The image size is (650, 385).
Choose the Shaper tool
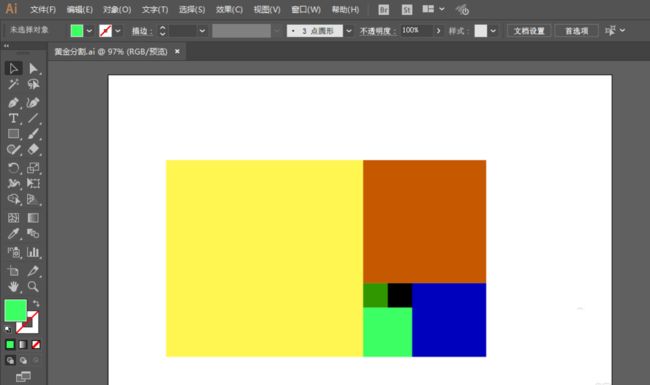pyautogui.click(x=13, y=150)
